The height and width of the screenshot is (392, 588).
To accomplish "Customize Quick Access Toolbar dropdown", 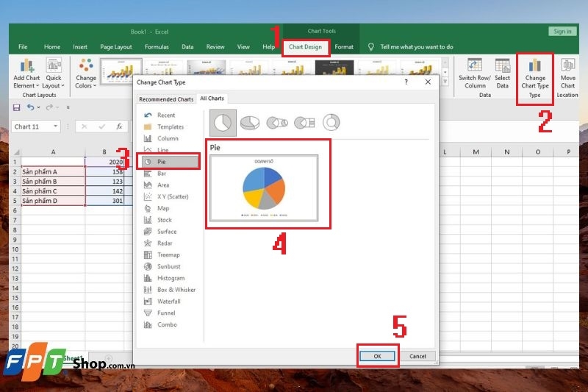I will point(68,107).
